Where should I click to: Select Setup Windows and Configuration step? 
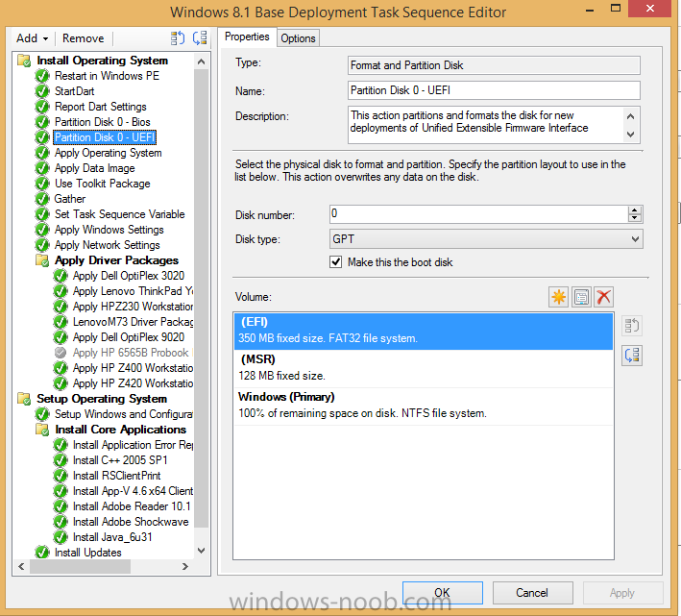[x=123, y=414]
